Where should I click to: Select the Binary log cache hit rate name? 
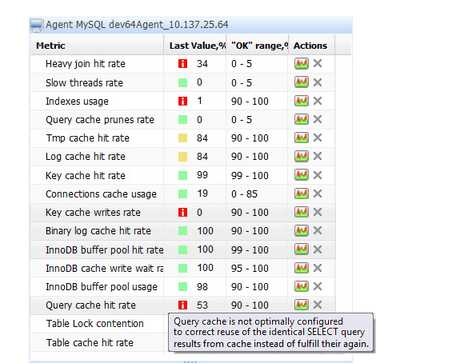tap(98, 231)
